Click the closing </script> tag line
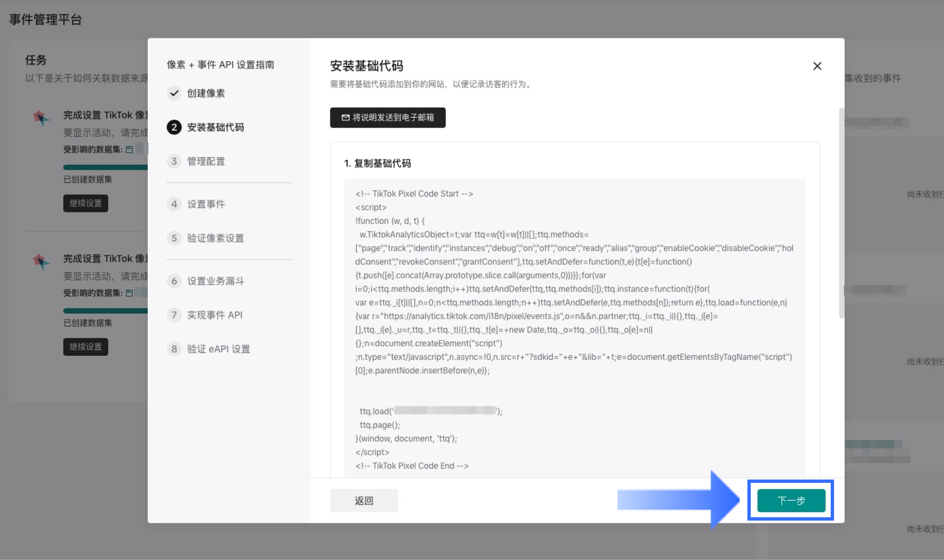The height and width of the screenshot is (560, 944). pos(372,452)
